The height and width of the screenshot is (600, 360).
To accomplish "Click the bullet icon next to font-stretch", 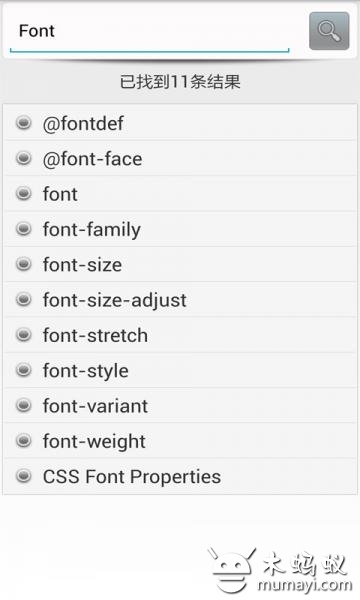I will click(24, 334).
